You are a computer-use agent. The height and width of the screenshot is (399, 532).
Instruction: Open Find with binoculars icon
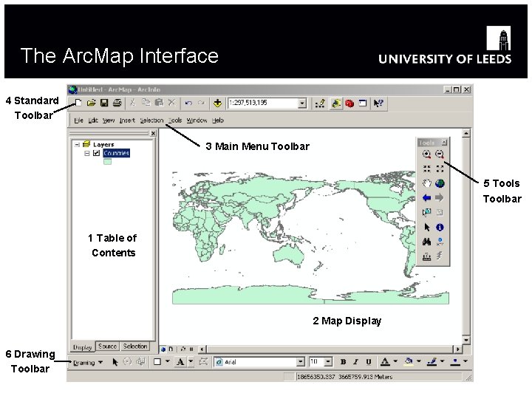coord(427,242)
